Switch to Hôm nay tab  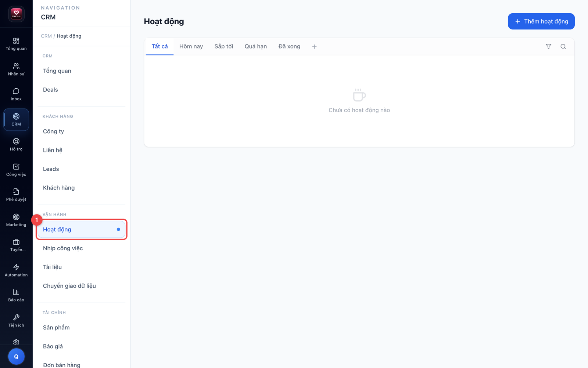tap(191, 46)
